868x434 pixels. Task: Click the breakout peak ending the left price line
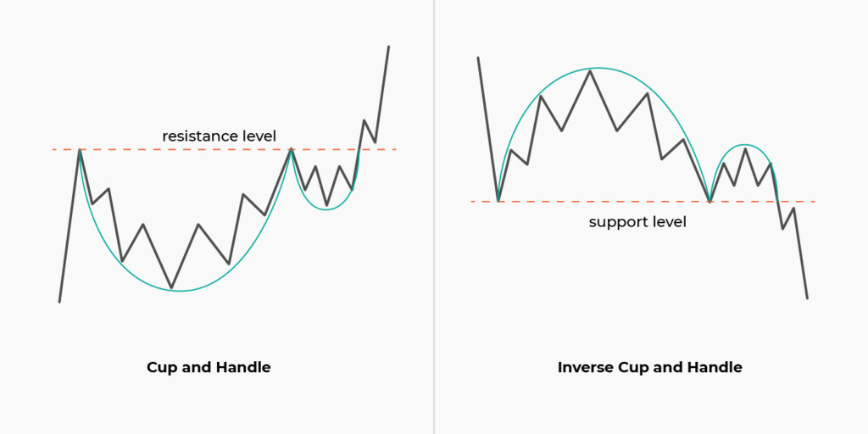click(388, 46)
